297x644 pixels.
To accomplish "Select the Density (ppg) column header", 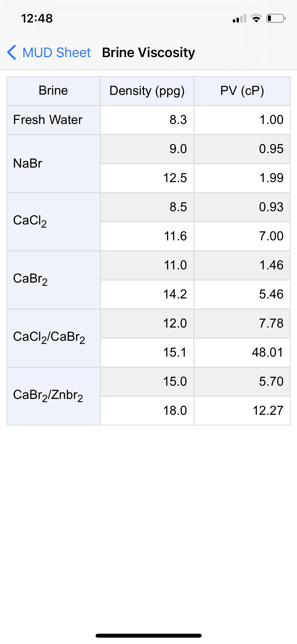I will tap(147, 91).
